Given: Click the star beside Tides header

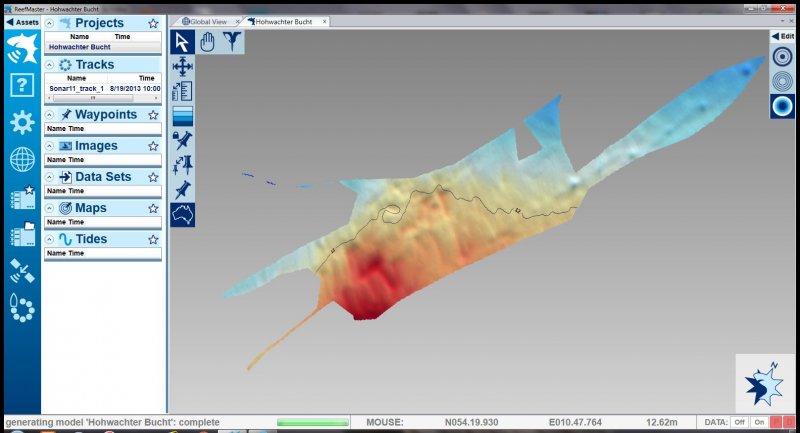Looking at the screenshot, I should tap(153, 239).
